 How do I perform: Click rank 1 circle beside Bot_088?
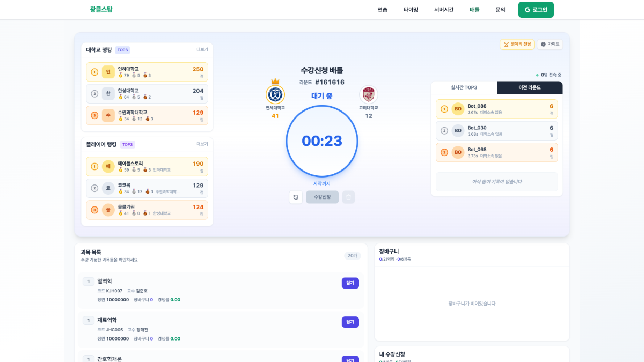click(444, 109)
